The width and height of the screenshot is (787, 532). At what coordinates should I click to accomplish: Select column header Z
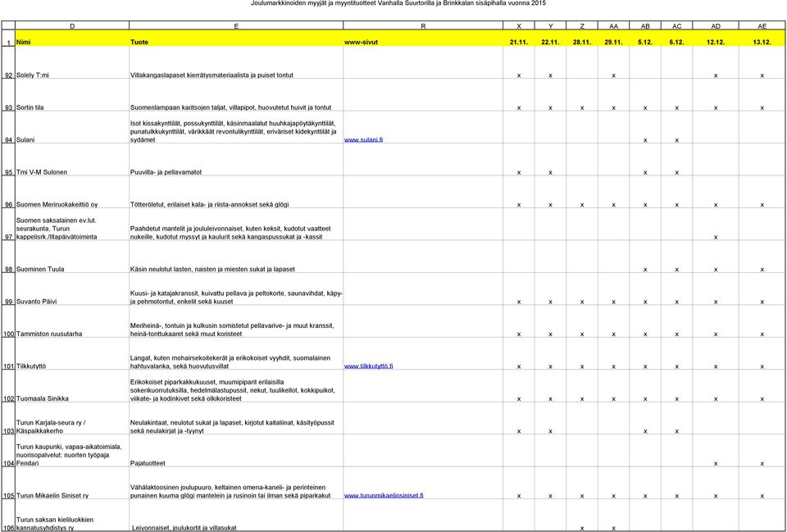point(582,25)
